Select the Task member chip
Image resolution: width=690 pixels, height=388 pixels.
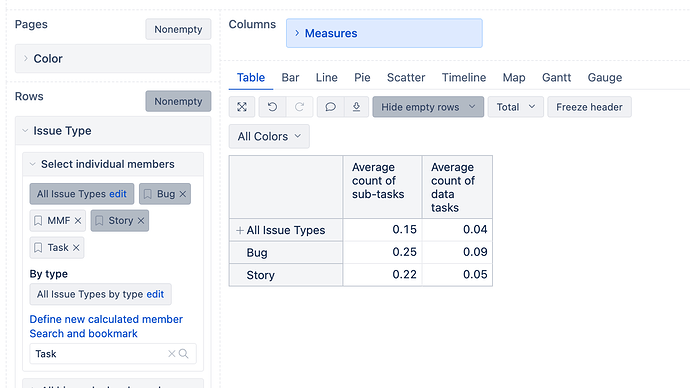coord(58,248)
